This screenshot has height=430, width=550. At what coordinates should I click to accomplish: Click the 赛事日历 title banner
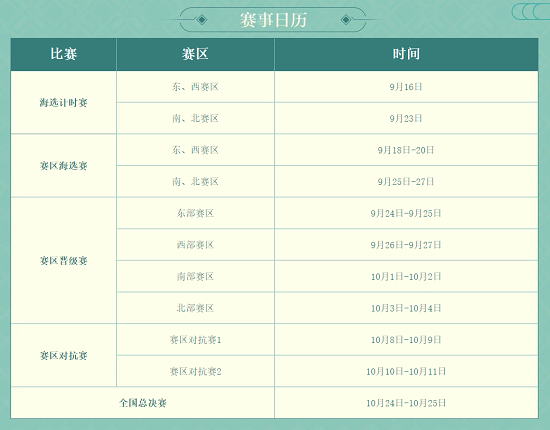pos(273,20)
